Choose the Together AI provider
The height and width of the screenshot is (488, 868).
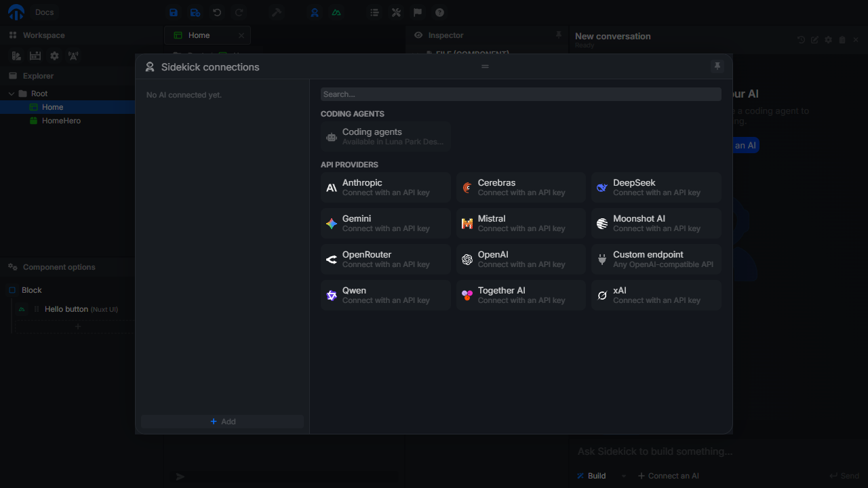pyautogui.click(x=521, y=296)
